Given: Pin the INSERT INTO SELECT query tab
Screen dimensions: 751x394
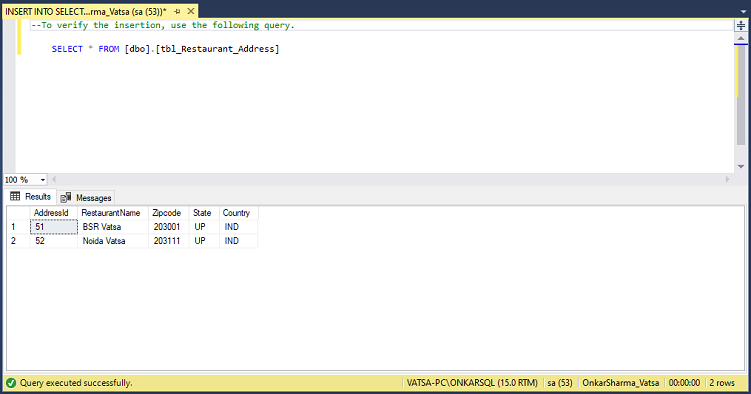Looking at the screenshot, I should click(177, 11).
